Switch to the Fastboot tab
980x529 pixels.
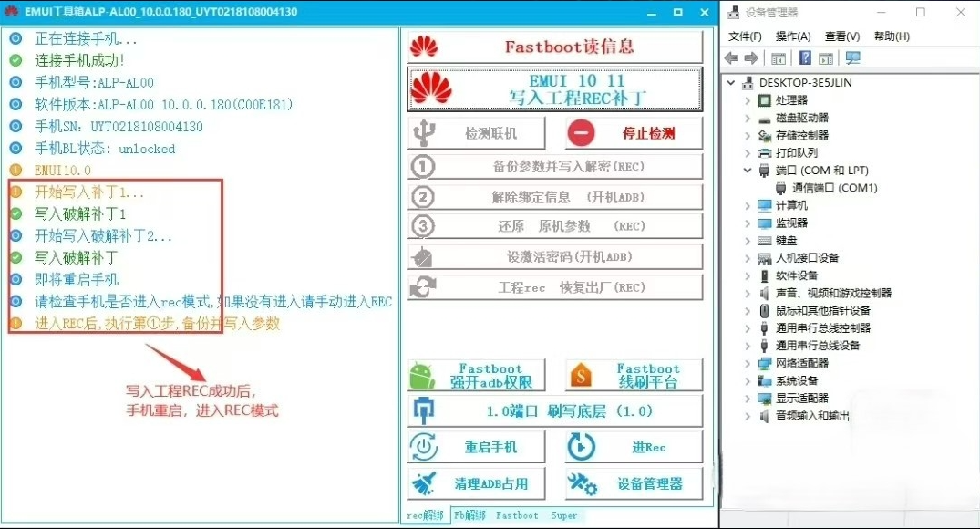click(517, 515)
